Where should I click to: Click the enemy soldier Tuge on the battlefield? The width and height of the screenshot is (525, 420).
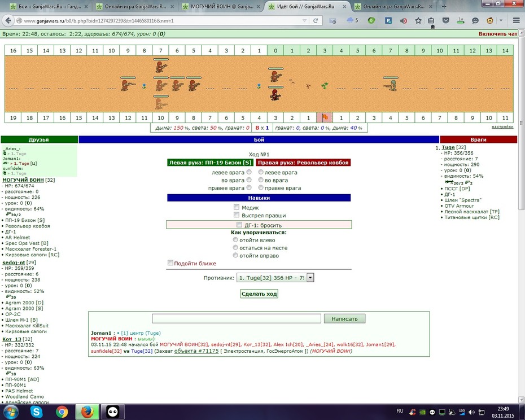click(391, 84)
